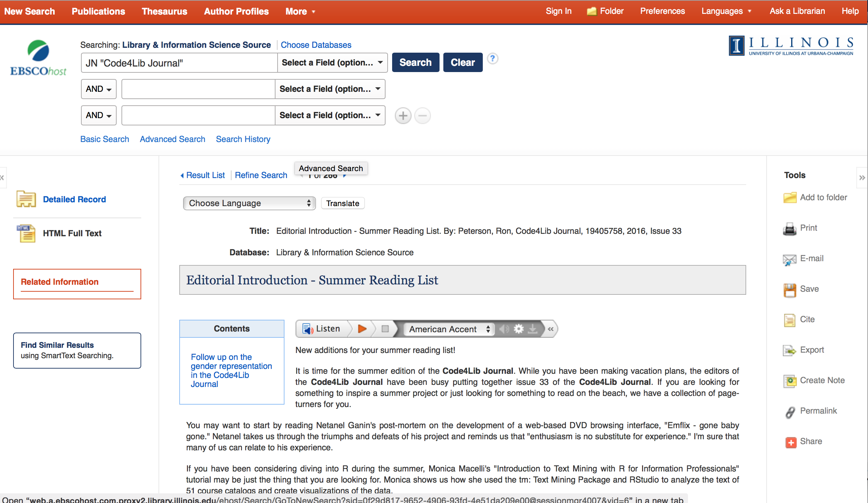Click the Folder icon in top bar
Viewport: 868px width, 503px height.
(592, 11)
